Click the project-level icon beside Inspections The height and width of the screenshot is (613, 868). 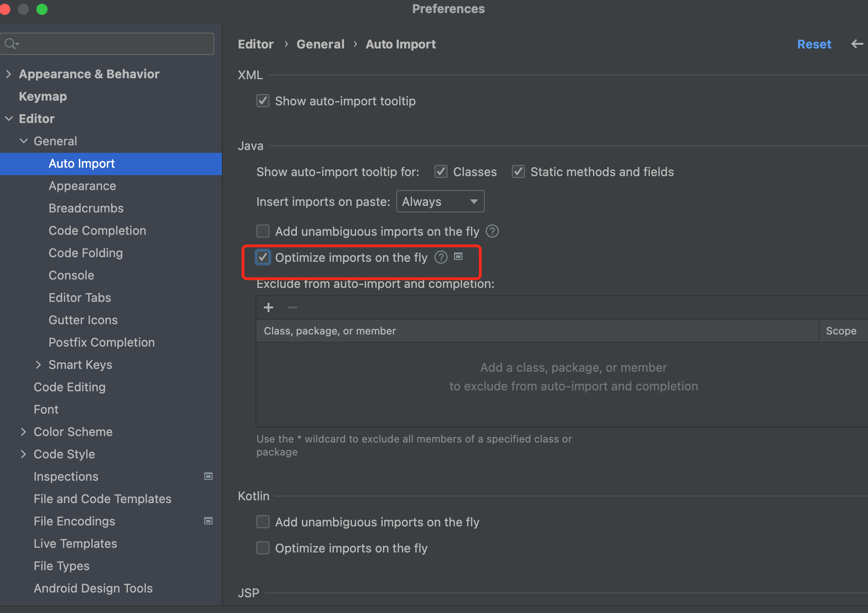pyautogui.click(x=208, y=476)
